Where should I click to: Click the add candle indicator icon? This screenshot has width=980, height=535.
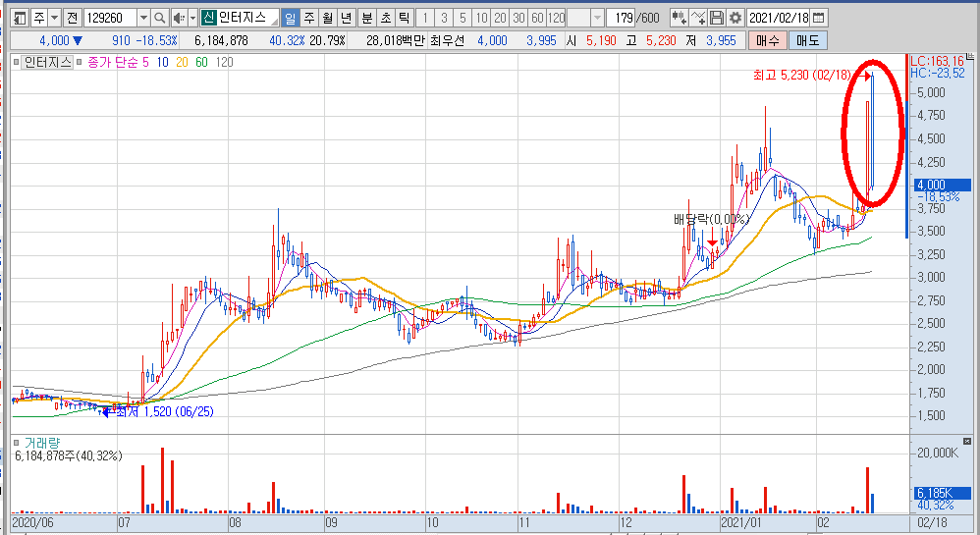pos(679,18)
